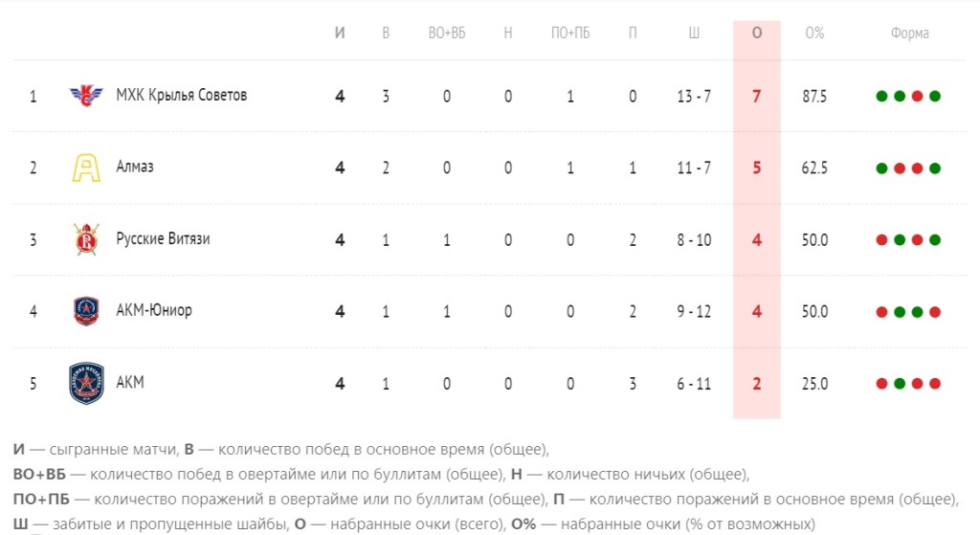Open the АКМ-Юниор team name link
Screen dimensions: 980x535
(154, 310)
